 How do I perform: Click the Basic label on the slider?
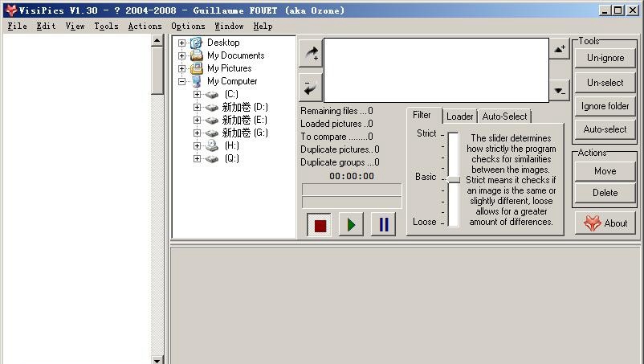(x=426, y=177)
